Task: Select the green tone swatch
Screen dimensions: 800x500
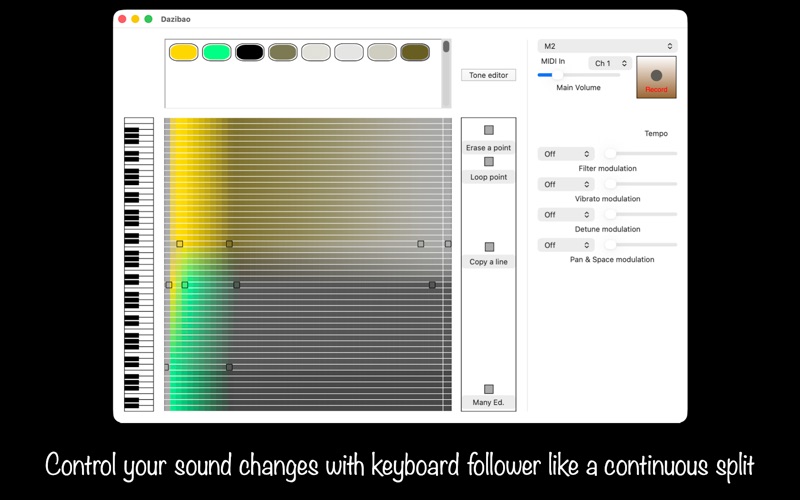Action: pyautogui.click(x=217, y=52)
